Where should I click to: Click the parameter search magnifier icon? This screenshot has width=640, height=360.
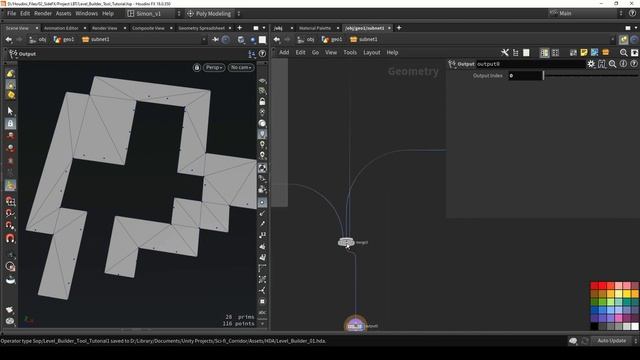[x=612, y=64]
